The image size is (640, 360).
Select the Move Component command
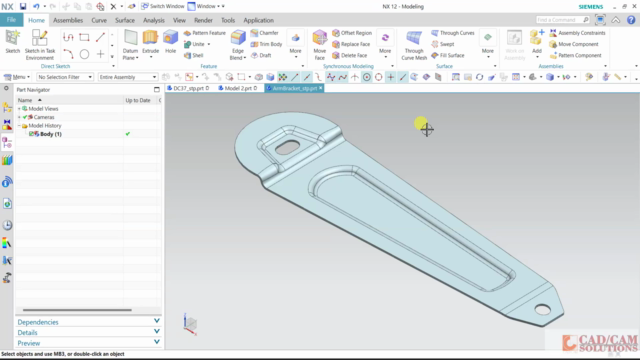pos(574,44)
